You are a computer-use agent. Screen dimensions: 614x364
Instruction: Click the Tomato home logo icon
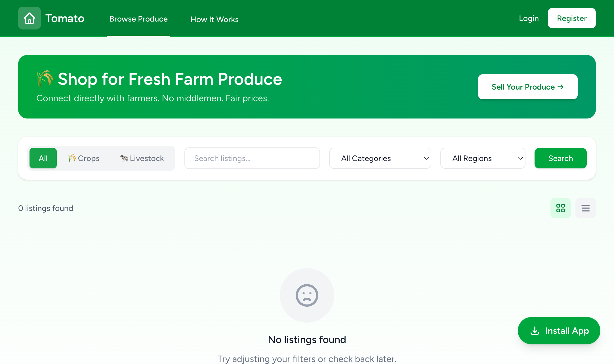pyautogui.click(x=30, y=18)
